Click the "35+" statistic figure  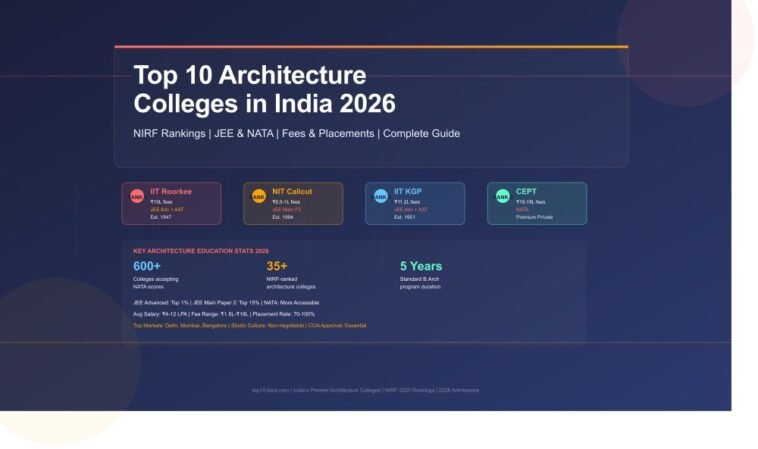(x=277, y=266)
